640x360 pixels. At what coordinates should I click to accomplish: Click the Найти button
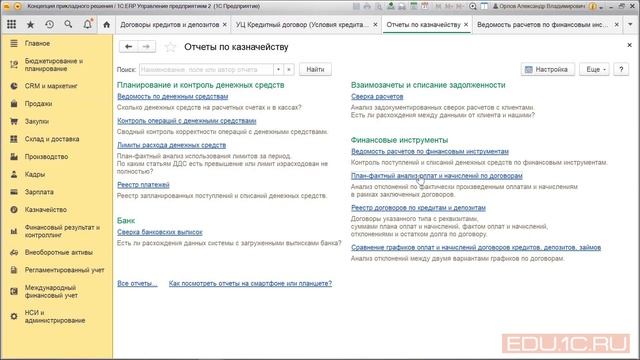[315, 69]
